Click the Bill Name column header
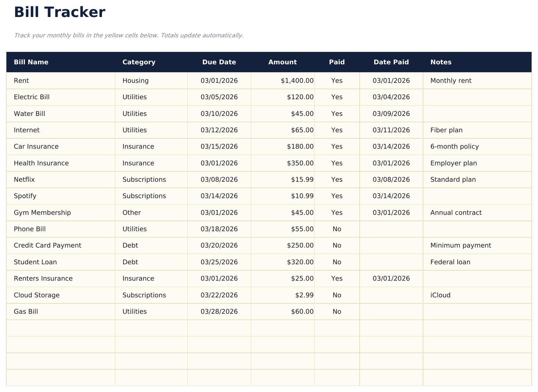Image resolution: width=538 pixels, height=392 pixels. click(31, 62)
